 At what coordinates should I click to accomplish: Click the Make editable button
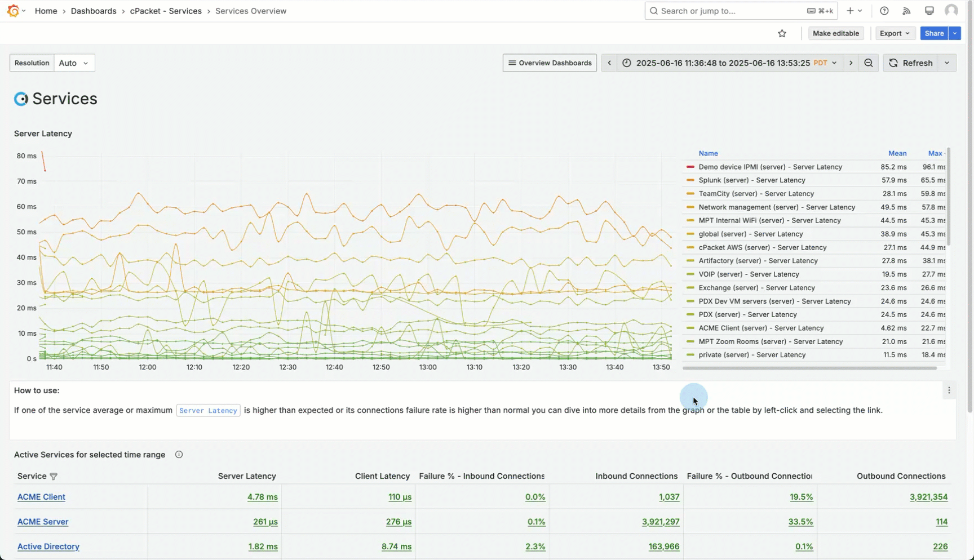(x=836, y=33)
